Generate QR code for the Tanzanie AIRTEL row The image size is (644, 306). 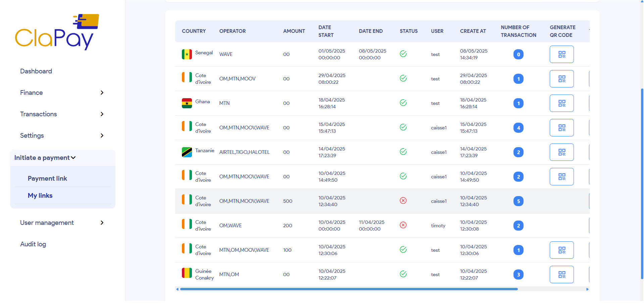[561, 152]
